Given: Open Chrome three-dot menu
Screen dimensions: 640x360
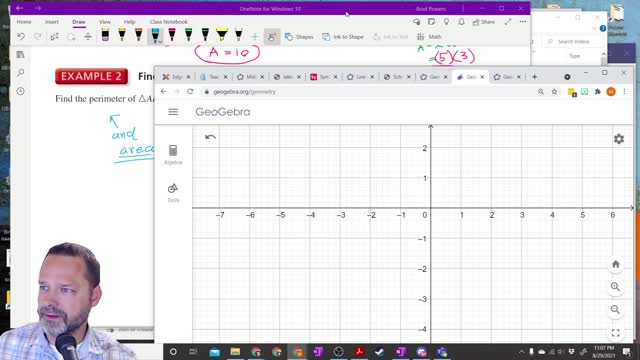Looking at the screenshot, I should pyautogui.click(x=624, y=91).
